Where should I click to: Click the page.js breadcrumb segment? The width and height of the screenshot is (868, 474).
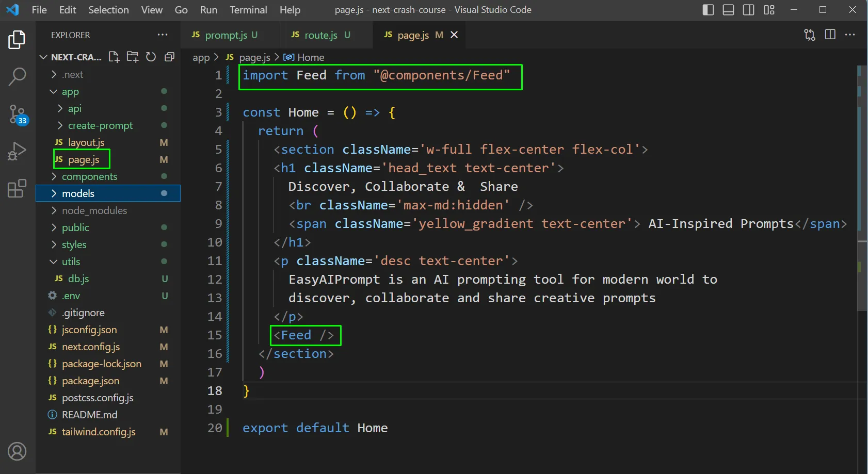coord(248,57)
